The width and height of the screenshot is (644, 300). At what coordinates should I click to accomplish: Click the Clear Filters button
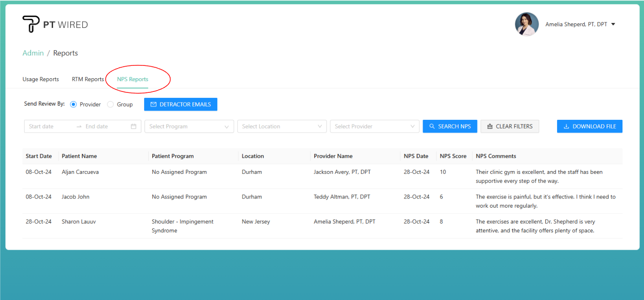510,127
